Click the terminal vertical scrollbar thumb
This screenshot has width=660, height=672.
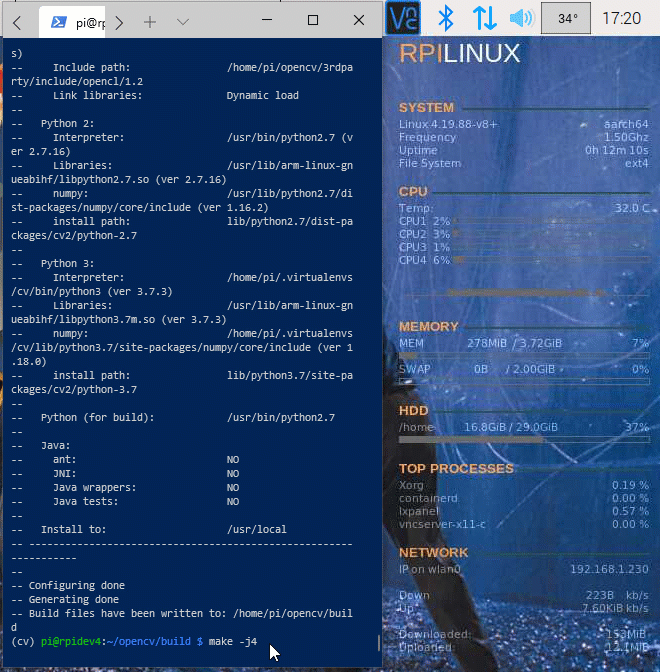point(378,642)
